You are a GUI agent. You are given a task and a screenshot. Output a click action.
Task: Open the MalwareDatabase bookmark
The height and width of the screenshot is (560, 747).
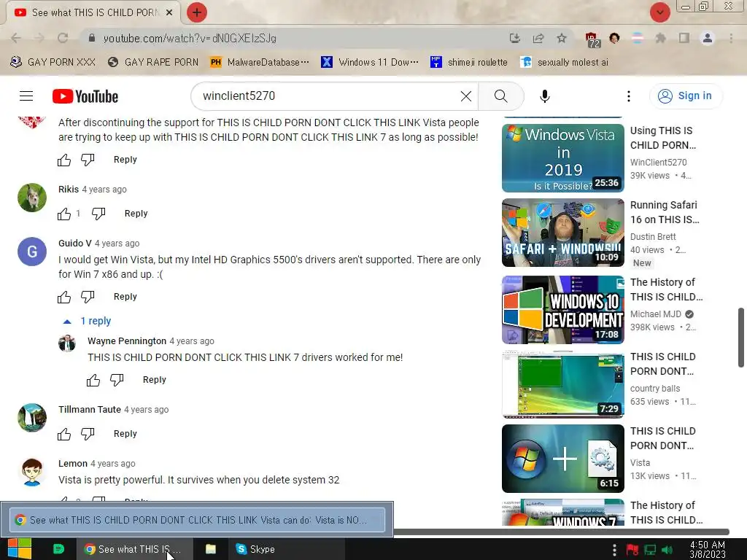tap(260, 63)
